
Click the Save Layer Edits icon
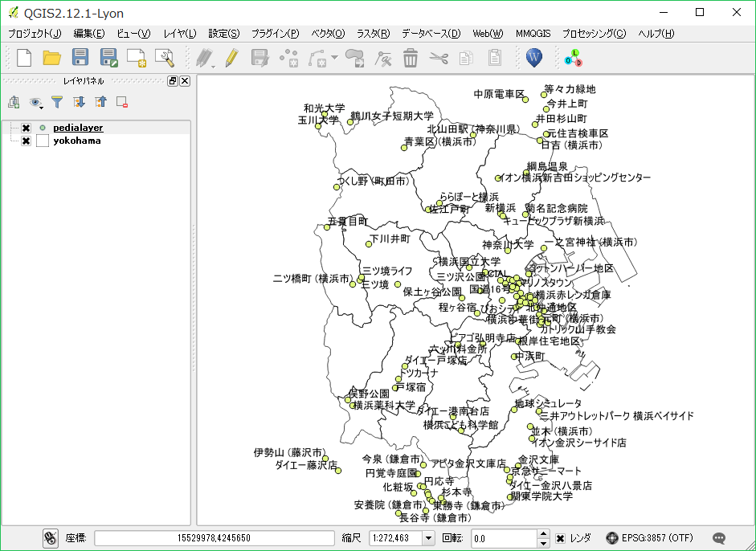pyautogui.click(x=259, y=58)
